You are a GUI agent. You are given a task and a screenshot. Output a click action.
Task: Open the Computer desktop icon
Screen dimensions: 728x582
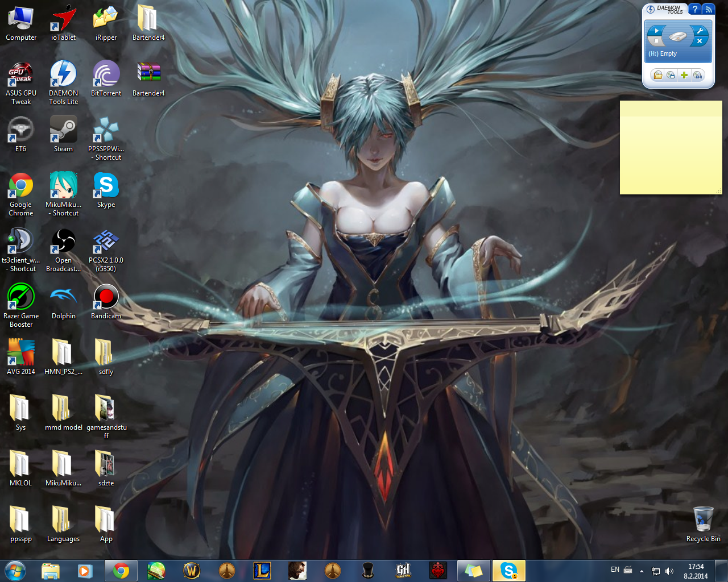21,23
